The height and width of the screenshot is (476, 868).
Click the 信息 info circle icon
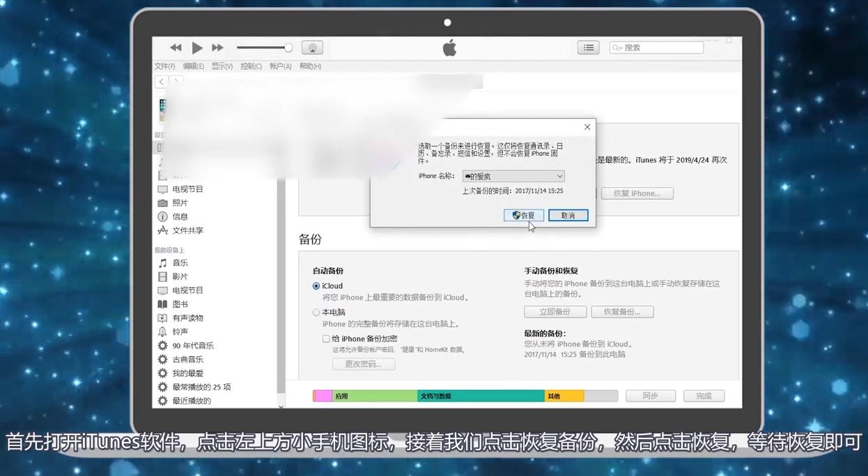[162, 216]
